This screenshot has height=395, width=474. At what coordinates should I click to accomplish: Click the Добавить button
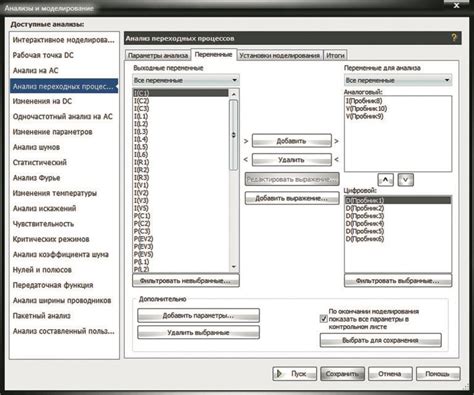coord(292,141)
